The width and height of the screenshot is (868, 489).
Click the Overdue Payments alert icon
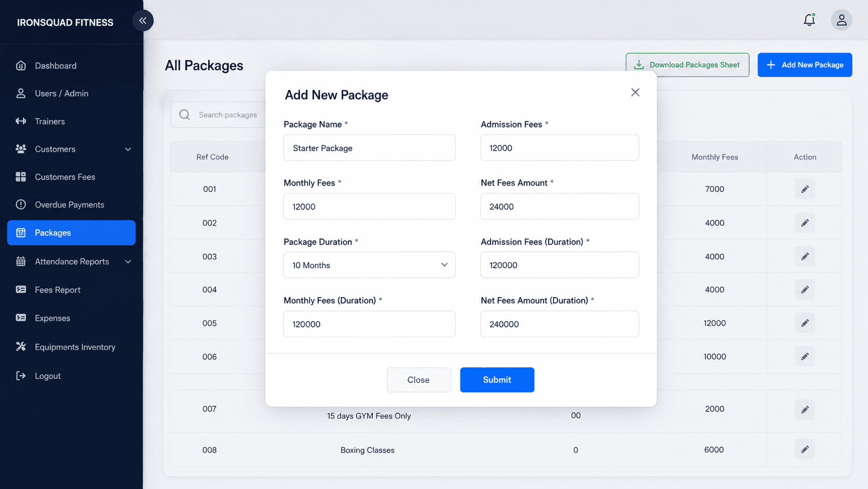(21, 205)
